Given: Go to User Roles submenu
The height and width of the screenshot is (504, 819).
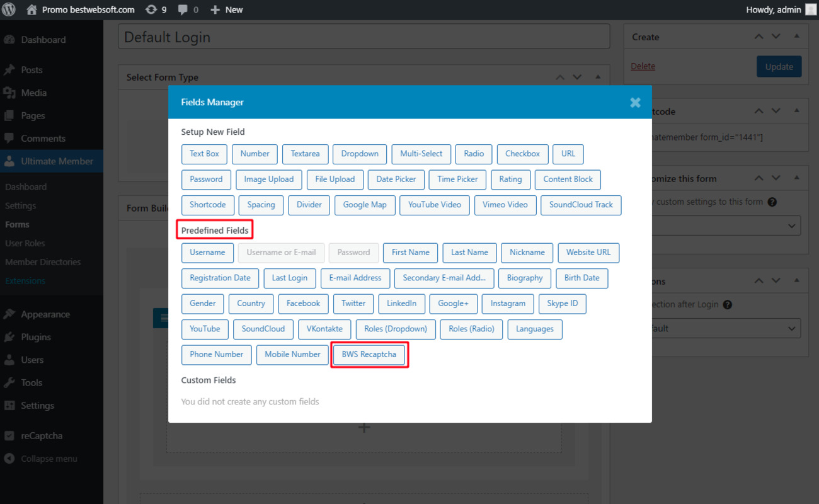Looking at the screenshot, I should pos(25,243).
